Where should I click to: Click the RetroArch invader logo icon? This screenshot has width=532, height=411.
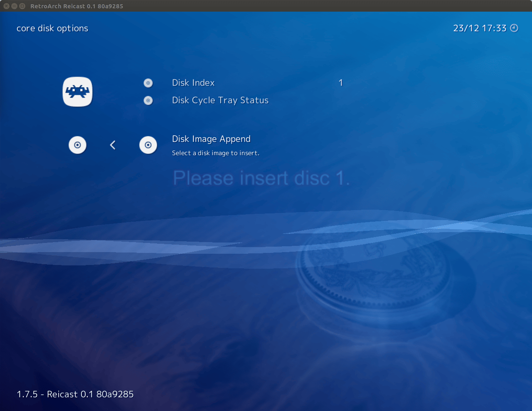pos(77,92)
